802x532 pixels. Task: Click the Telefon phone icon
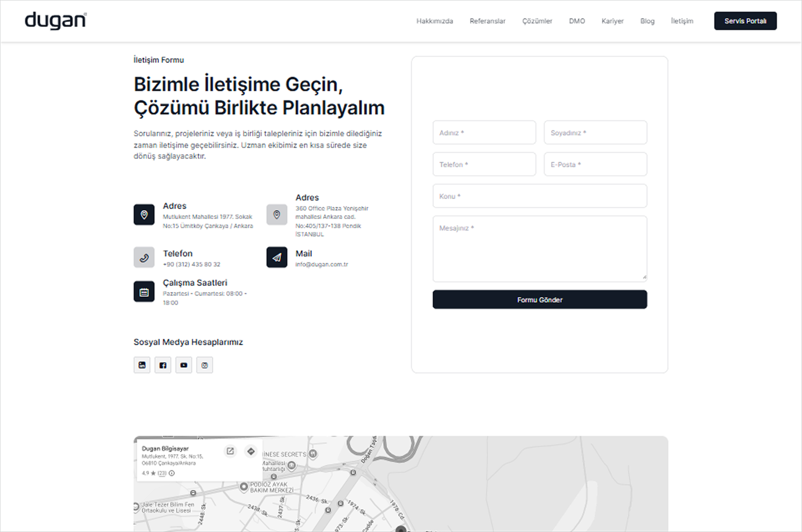coord(144,257)
